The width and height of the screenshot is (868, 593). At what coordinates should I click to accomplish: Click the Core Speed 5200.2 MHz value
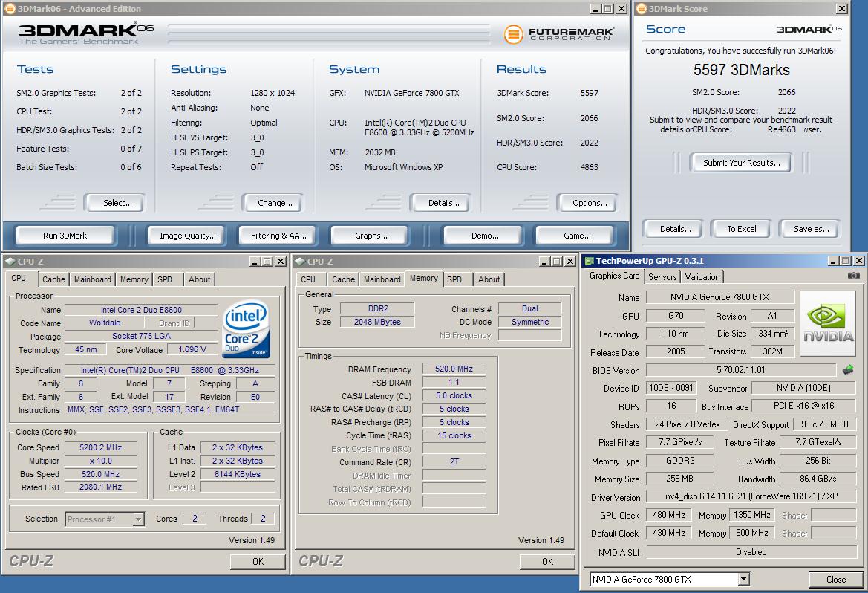click(100, 447)
